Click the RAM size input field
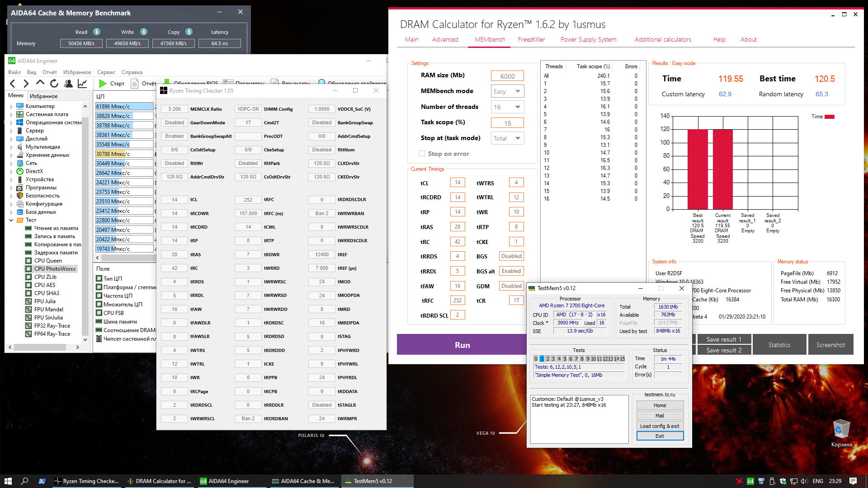This screenshot has height=488, width=868. click(x=507, y=76)
